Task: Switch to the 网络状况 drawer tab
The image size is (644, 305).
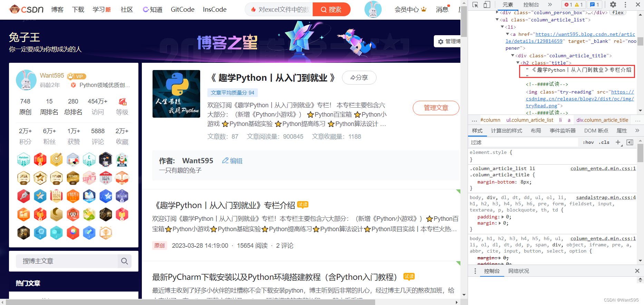Action: tap(519, 271)
